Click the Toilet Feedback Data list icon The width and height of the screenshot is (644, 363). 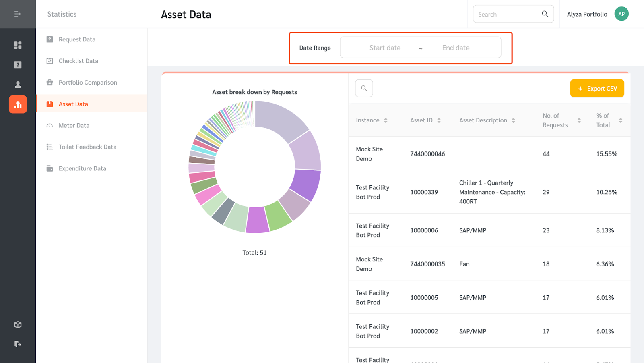click(x=50, y=147)
